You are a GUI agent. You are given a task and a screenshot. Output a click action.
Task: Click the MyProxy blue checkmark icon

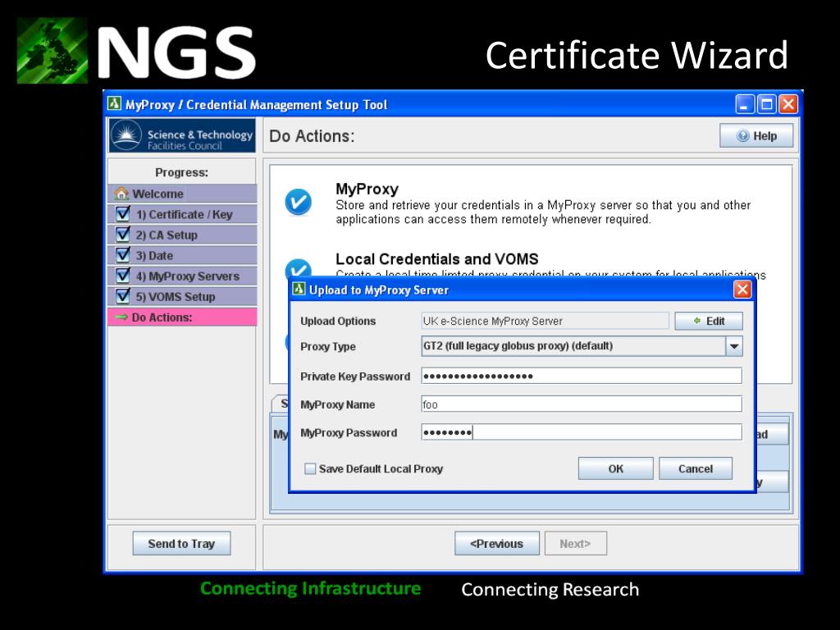pos(299,202)
